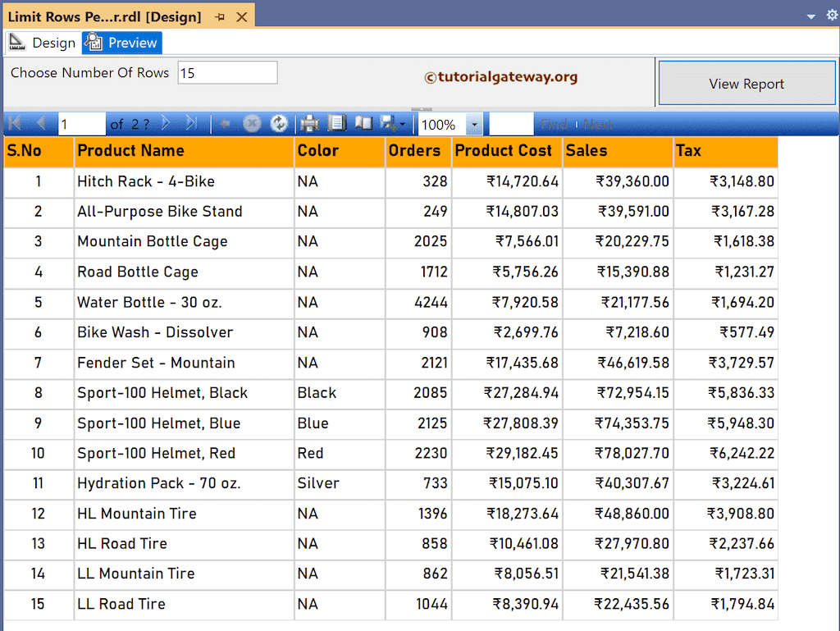Expand the tab overflow chevron near settings gear
The height and width of the screenshot is (631, 840).
[x=810, y=16]
